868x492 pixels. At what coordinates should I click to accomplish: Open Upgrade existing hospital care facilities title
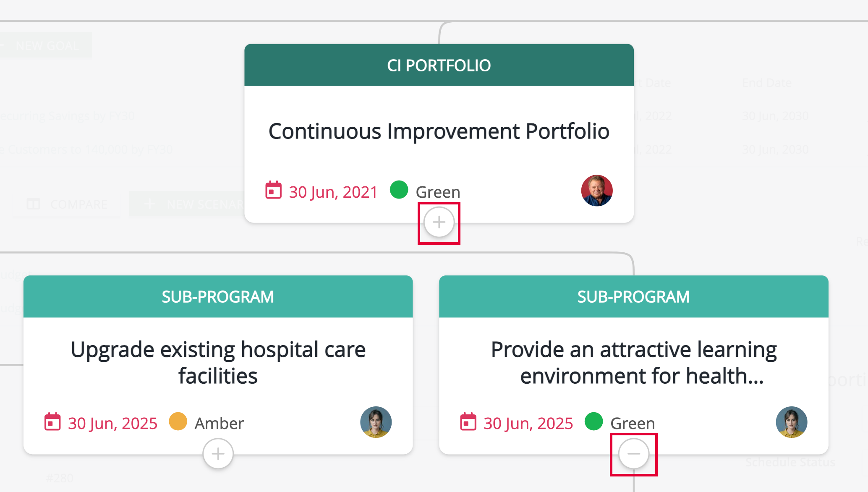(218, 363)
